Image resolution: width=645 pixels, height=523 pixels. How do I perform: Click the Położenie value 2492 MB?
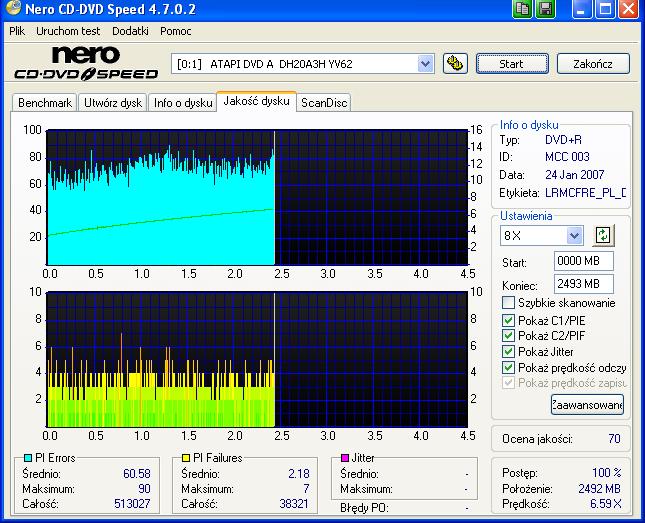(x=599, y=489)
